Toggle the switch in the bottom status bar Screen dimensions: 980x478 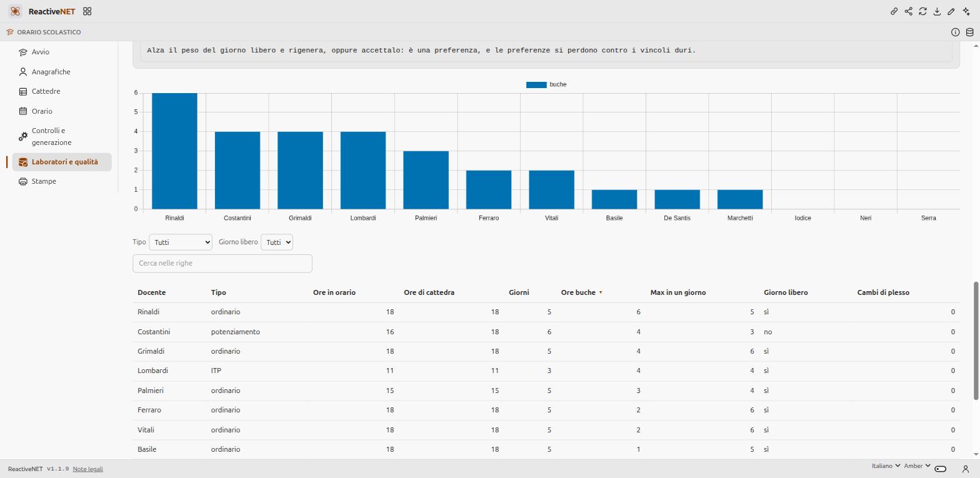941,469
